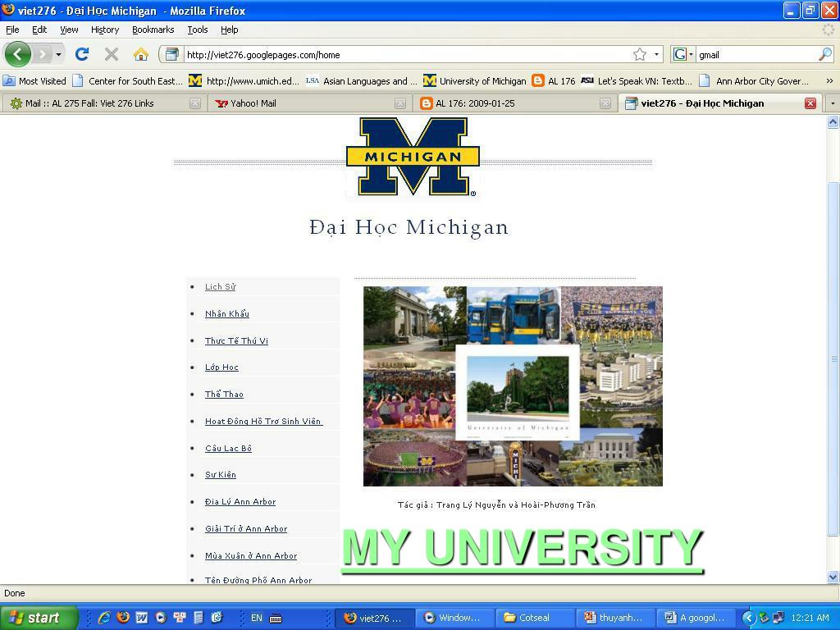Click the site identity icon in address bar
Viewport: 840px width, 630px height.
tap(171, 54)
